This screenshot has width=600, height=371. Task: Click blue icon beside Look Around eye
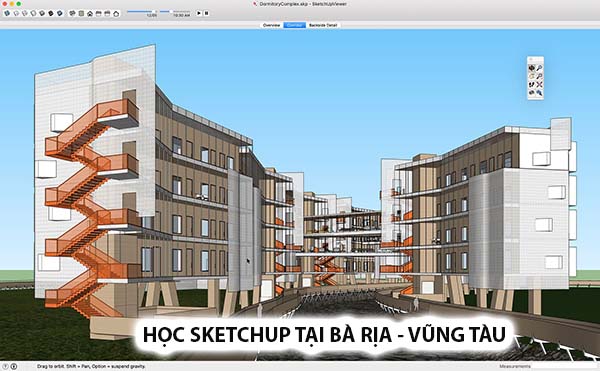click(x=540, y=93)
